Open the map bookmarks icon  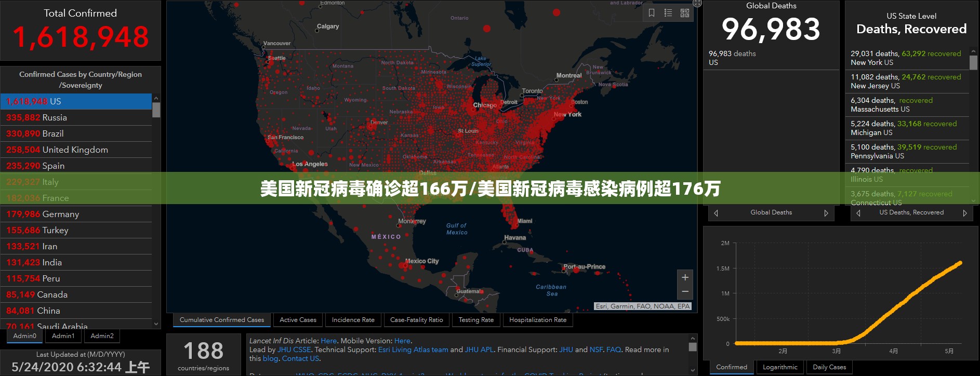coord(652,13)
